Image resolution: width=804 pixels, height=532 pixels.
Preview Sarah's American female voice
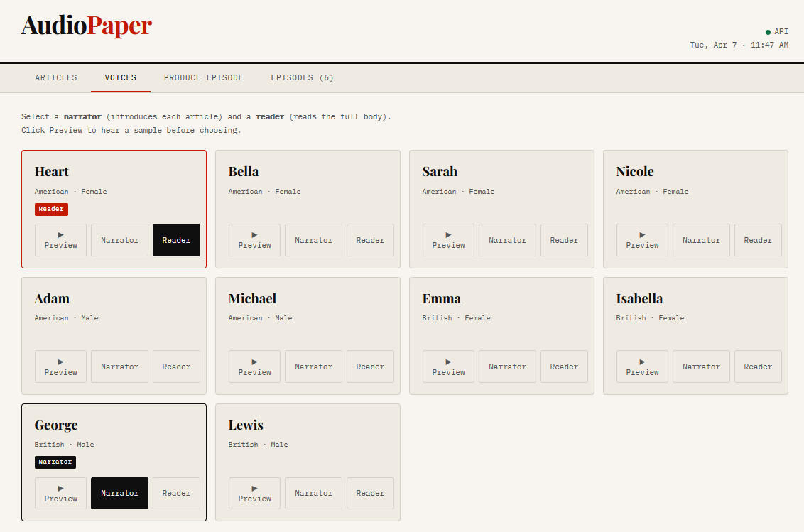coord(448,240)
